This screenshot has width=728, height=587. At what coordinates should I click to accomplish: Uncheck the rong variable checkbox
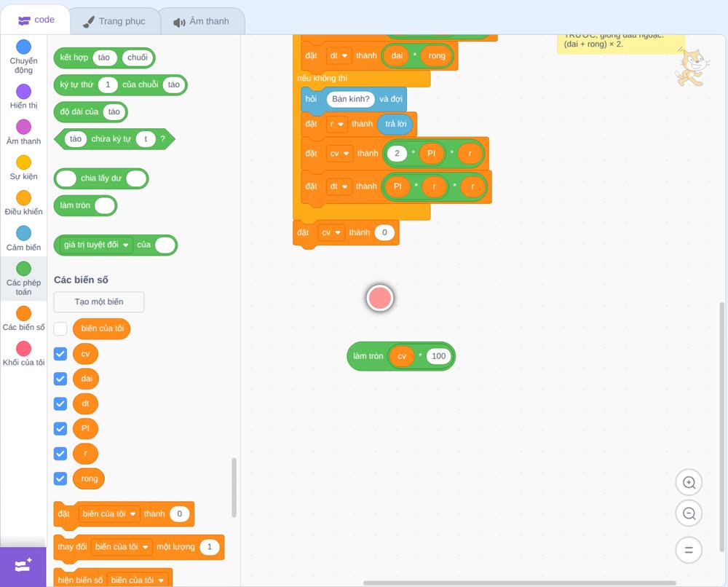(60, 478)
